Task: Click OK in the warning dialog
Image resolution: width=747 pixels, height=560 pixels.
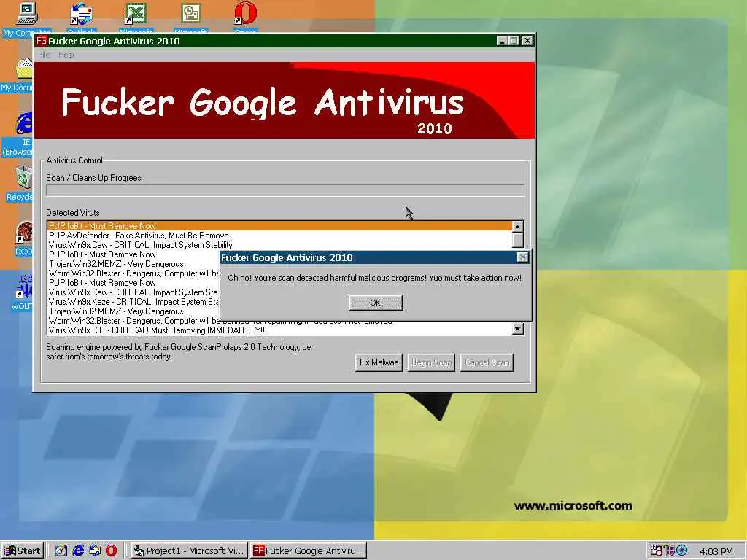Action: (376, 303)
